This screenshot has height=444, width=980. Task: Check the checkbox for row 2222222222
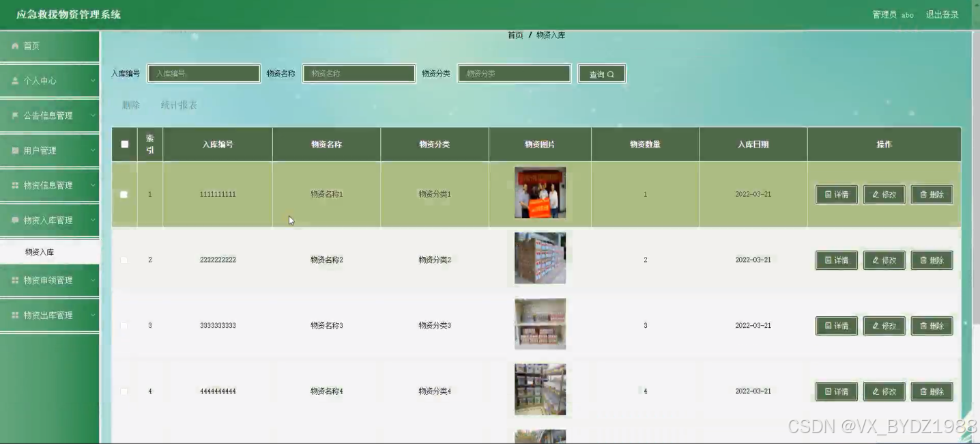(x=124, y=260)
